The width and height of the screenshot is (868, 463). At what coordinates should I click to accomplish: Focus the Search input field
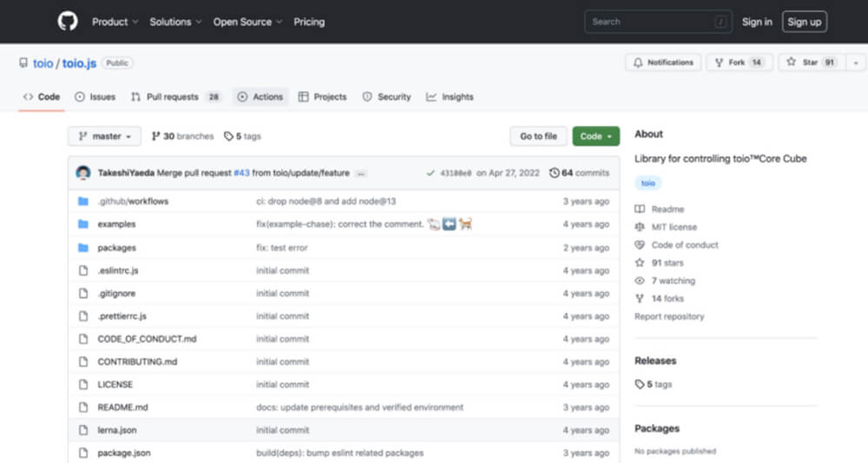(x=658, y=23)
